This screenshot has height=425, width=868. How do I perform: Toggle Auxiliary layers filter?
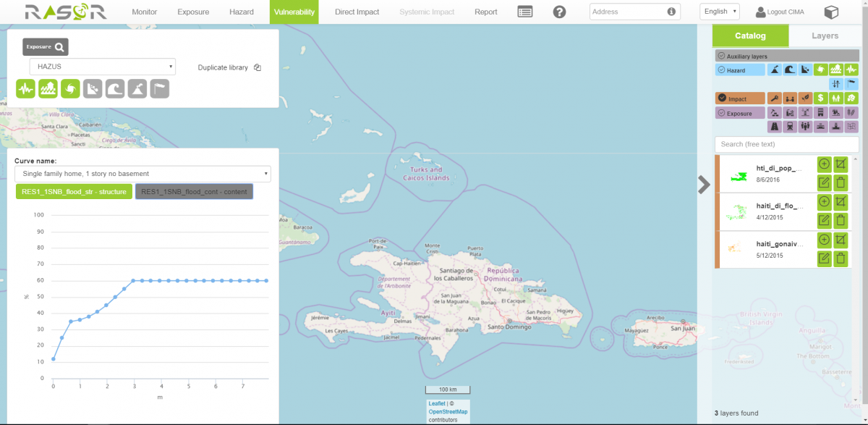coord(786,56)
